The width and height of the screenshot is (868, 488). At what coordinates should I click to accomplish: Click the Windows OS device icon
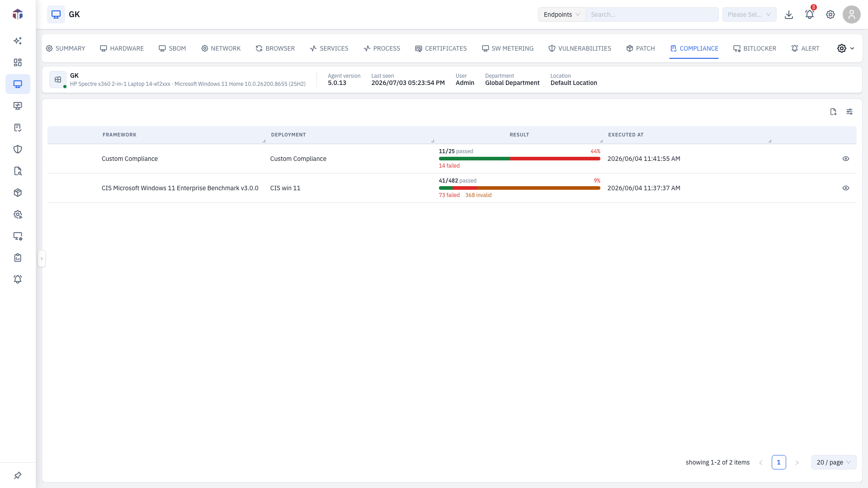[58, 80]
